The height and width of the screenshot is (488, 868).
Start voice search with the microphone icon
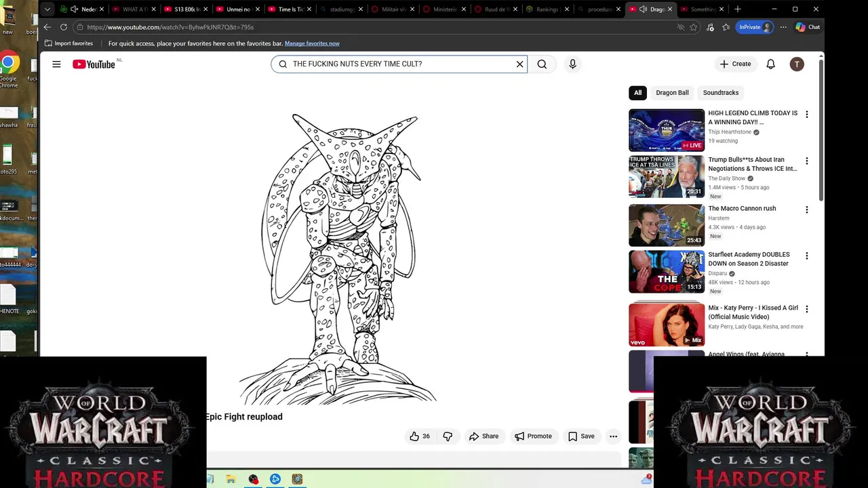572,64
